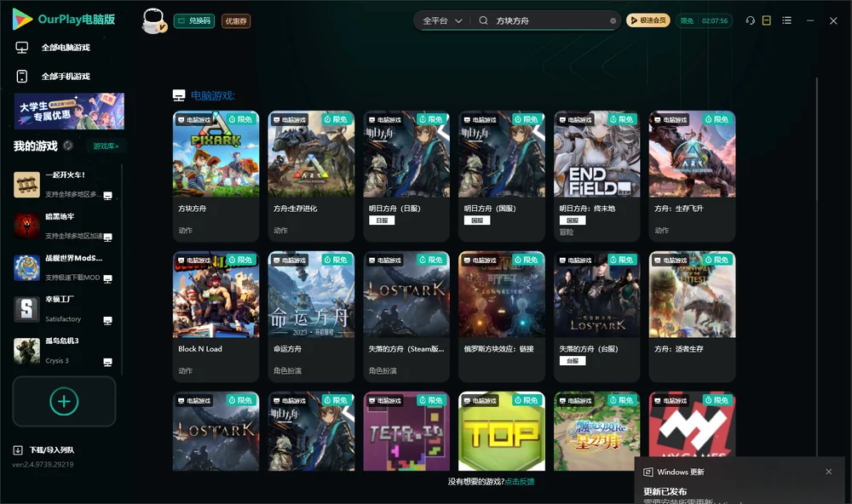Screen dimensions: 852x504
Task: Select 全部手机游戏 in the sidebar
Action: pyautogui.click(x=66, y=77)
